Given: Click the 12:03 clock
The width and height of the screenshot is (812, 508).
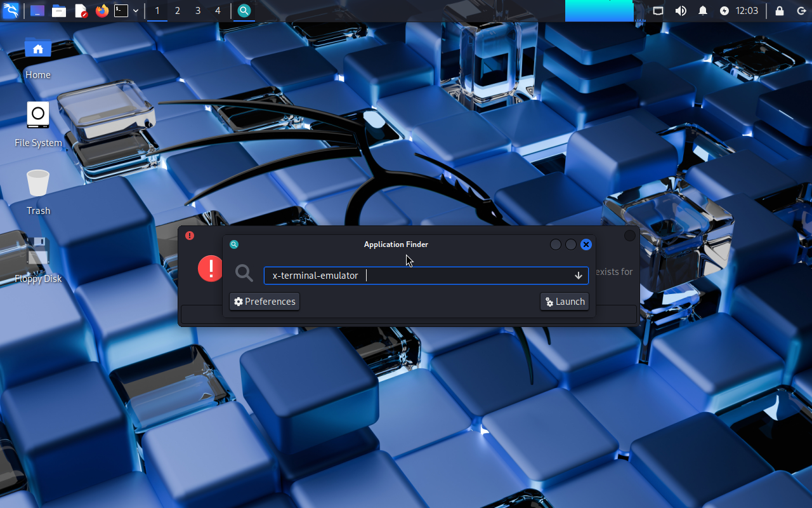Looking at the screenshot, I should tap(747, 11).
